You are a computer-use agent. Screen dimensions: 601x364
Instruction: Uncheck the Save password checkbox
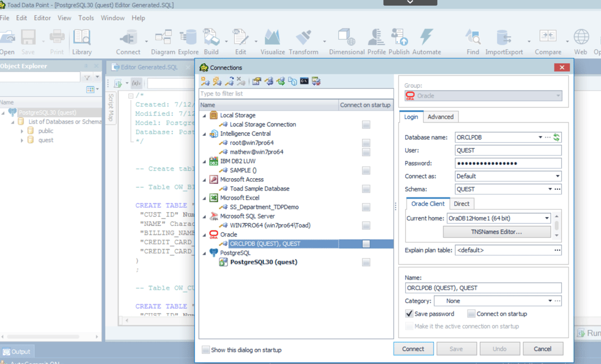pos(409,314)
